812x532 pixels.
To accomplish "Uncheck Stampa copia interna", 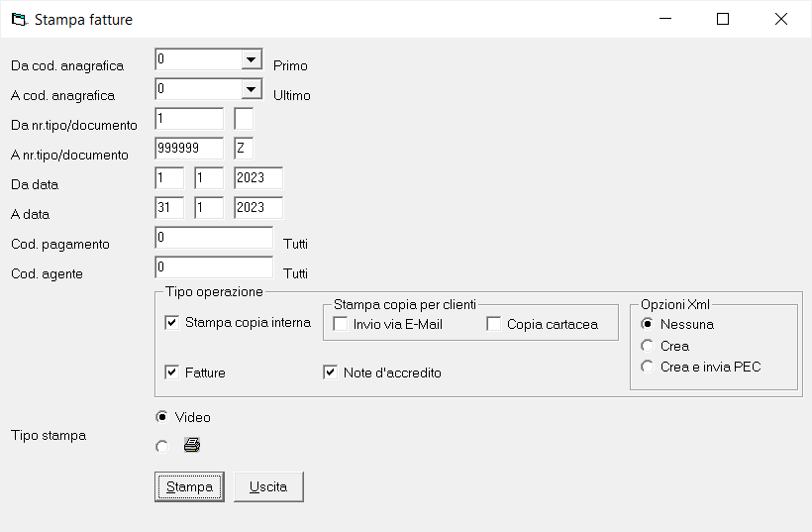I will (172, 323).
